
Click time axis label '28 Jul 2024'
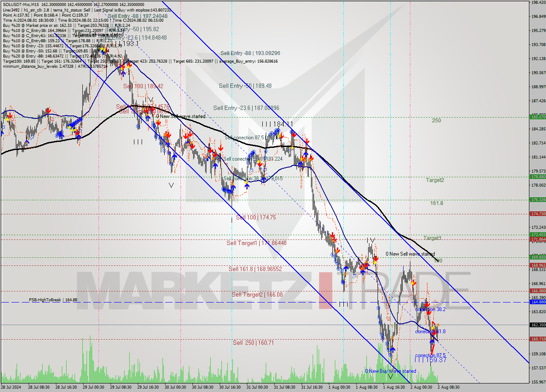click(12, 387)
